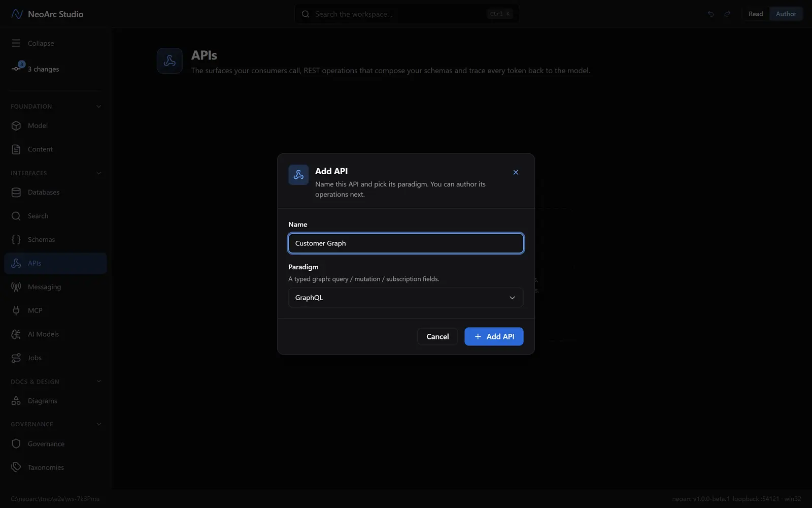The width and height of the screenshot is (812, 508).
Task: Click the Search the workspace field
Action: click(405, 14)
